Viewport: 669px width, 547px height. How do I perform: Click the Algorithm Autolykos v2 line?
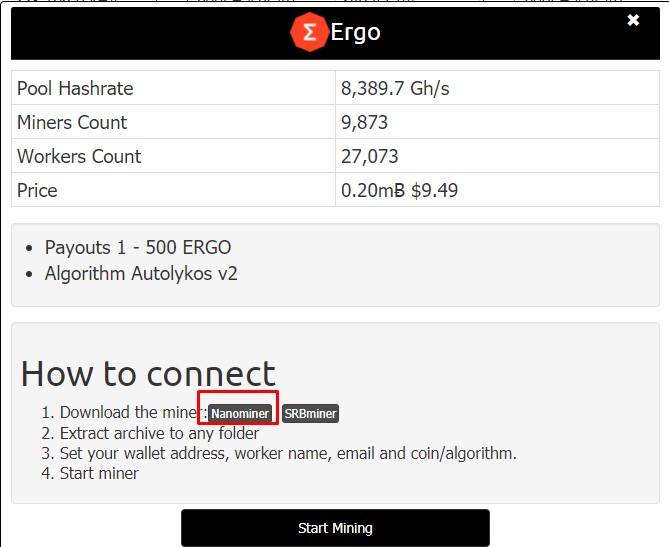pyautogui.click(x=141, y=274)
